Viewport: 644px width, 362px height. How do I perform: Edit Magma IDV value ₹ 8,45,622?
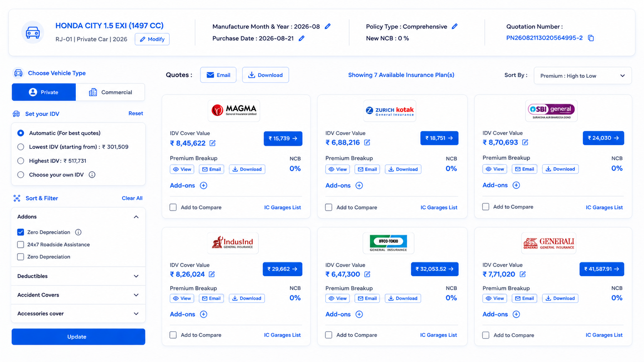[213, 143]
